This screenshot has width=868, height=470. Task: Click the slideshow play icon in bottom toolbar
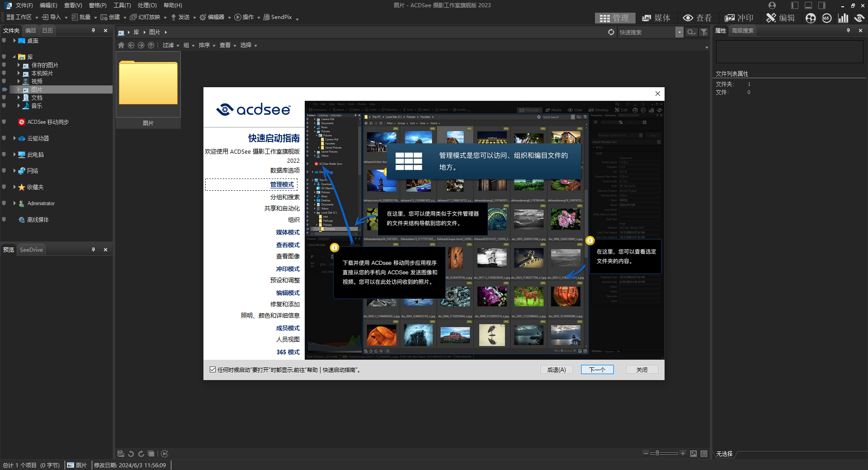[165, 454]
